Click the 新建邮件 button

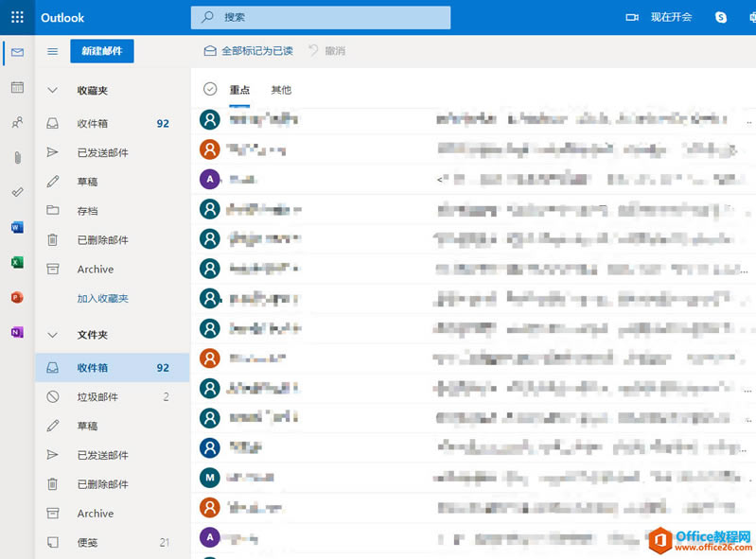pos(102,51)
